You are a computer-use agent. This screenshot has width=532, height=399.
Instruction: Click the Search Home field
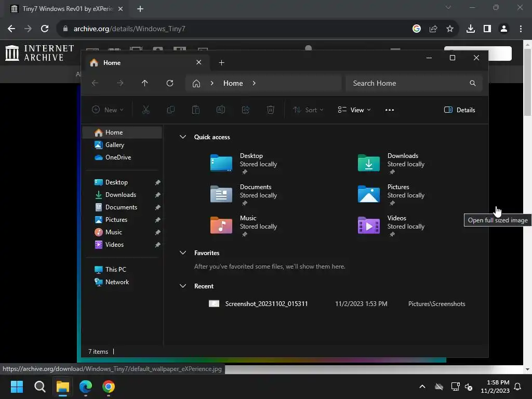point(413,84)
